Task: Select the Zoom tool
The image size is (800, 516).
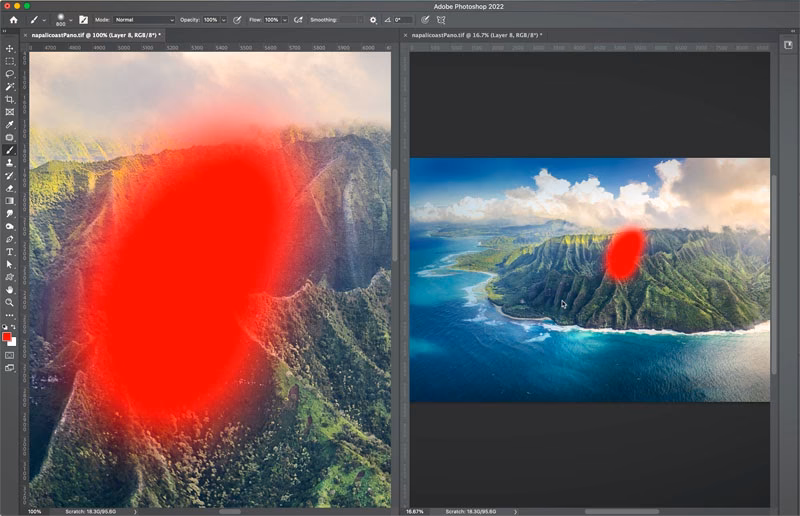Action: [9, 303]
